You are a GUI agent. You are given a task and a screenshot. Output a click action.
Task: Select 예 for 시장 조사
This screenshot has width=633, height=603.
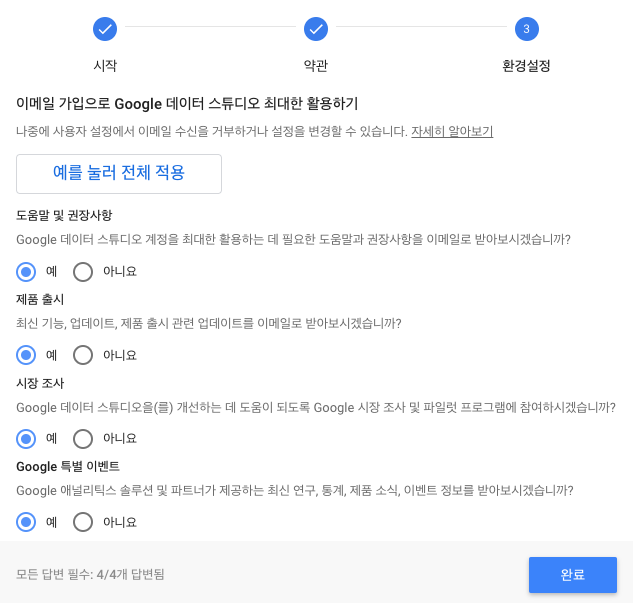click(26, 439)
